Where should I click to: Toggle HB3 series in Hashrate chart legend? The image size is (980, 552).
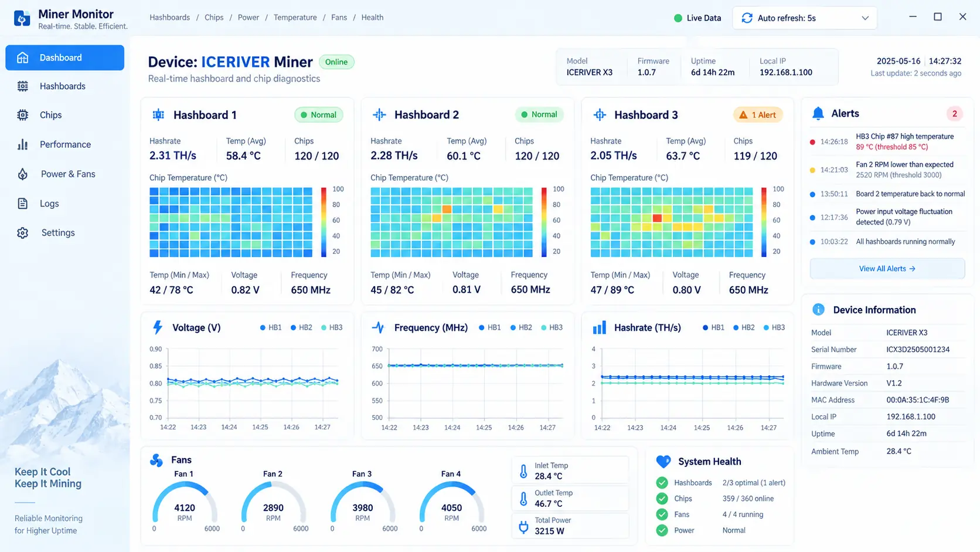(774, 327)
